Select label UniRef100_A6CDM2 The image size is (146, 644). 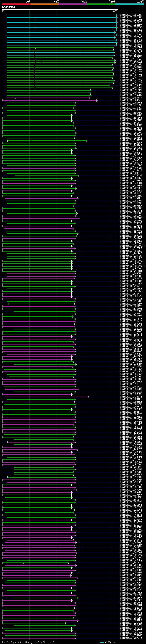coord(131,218)
